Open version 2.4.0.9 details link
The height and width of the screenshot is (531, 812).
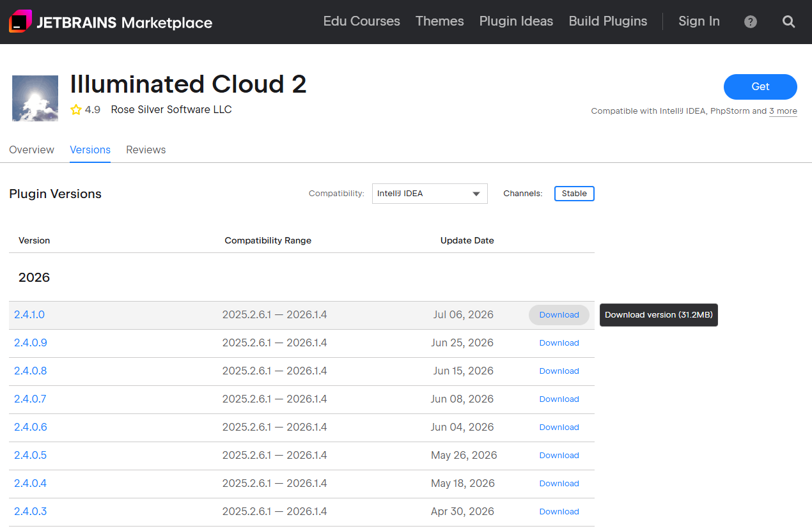click(x=31, y=343)
